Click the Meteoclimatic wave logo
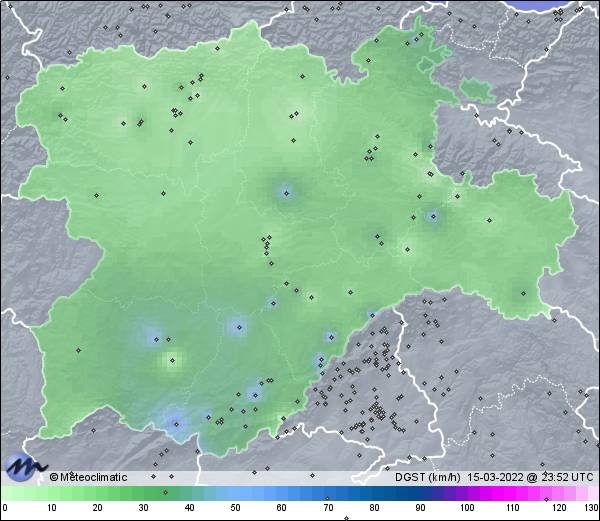Image resolution: width=600 pixels, height=521 pixels. 24,466
